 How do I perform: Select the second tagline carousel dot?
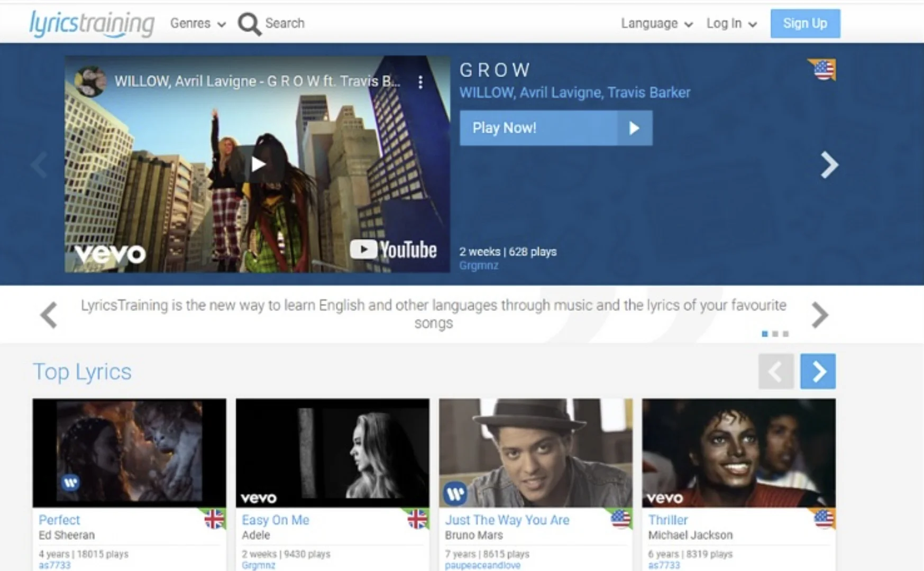click(x=775, y=334)
